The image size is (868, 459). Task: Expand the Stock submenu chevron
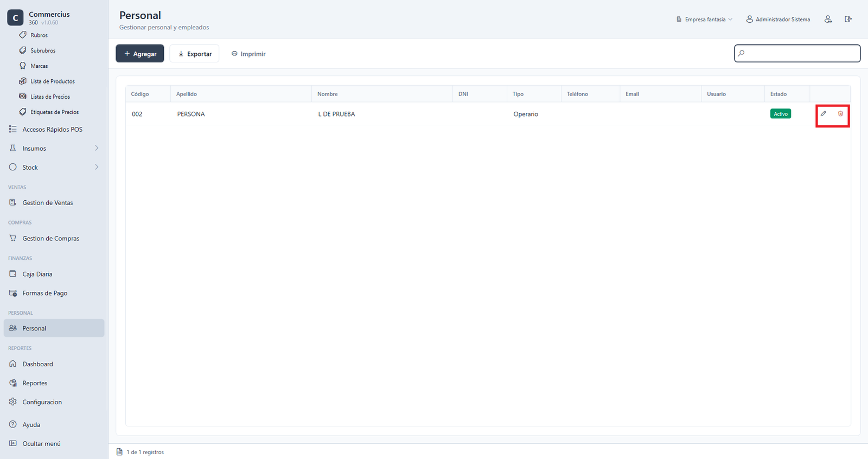(97, 167)
